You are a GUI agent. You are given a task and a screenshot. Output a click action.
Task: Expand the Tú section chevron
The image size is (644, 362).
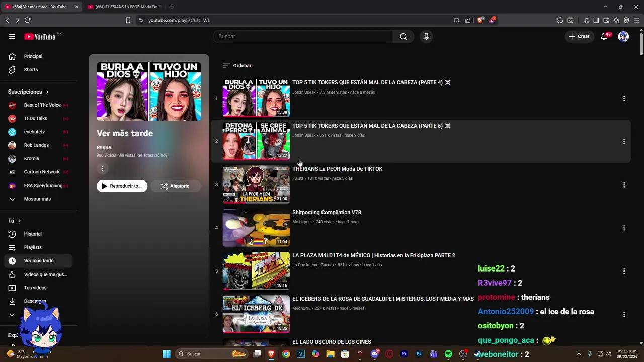(x=20, y=221)
